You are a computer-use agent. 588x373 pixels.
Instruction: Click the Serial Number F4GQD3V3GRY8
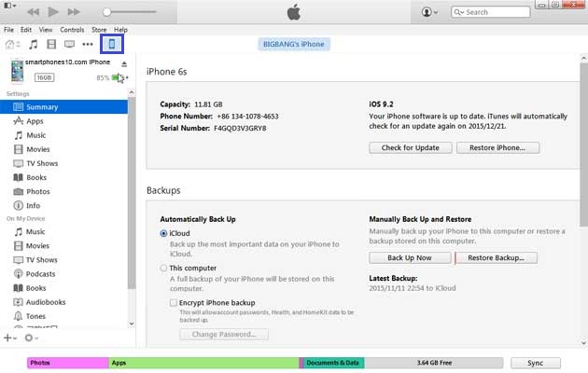tap(240, 129)
